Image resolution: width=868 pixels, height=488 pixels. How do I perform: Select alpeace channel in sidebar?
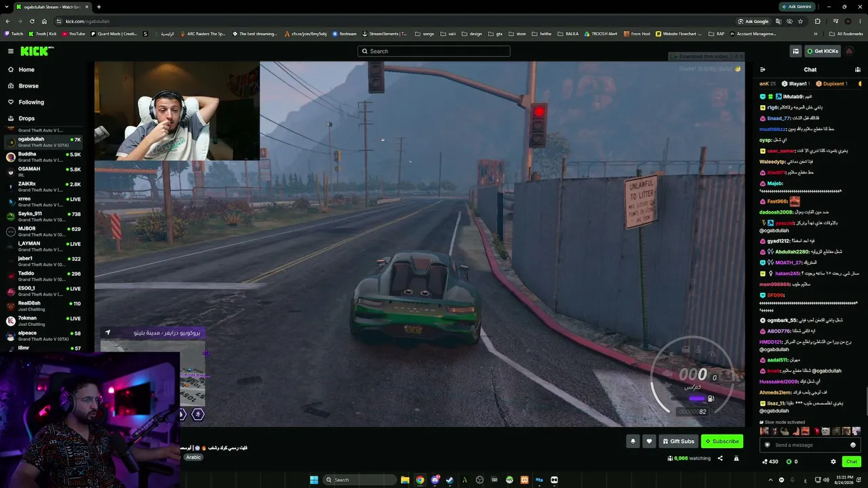pos(45,336)
